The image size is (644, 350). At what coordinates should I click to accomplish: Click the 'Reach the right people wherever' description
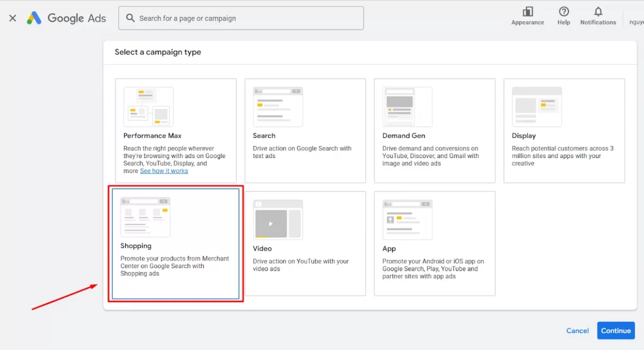pyautogui.click(x=175, y=159)
